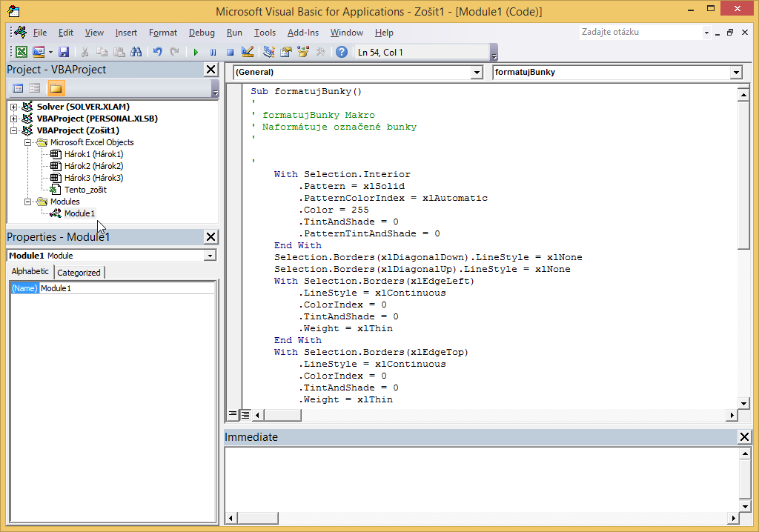Click the Insert UserForm toolbar icon
759x532 pixels.
(39, 52)
